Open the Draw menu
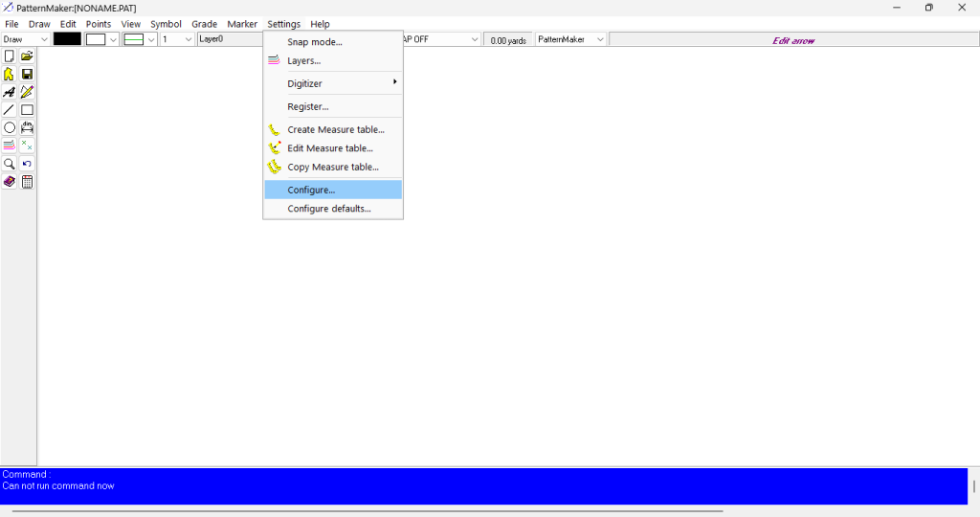 point(39,24)
